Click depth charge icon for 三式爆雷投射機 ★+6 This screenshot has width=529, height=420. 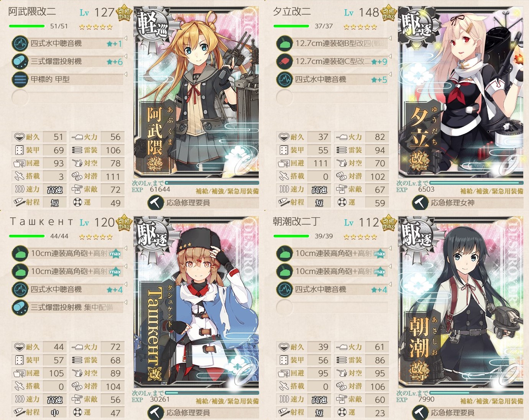[20, 61]
